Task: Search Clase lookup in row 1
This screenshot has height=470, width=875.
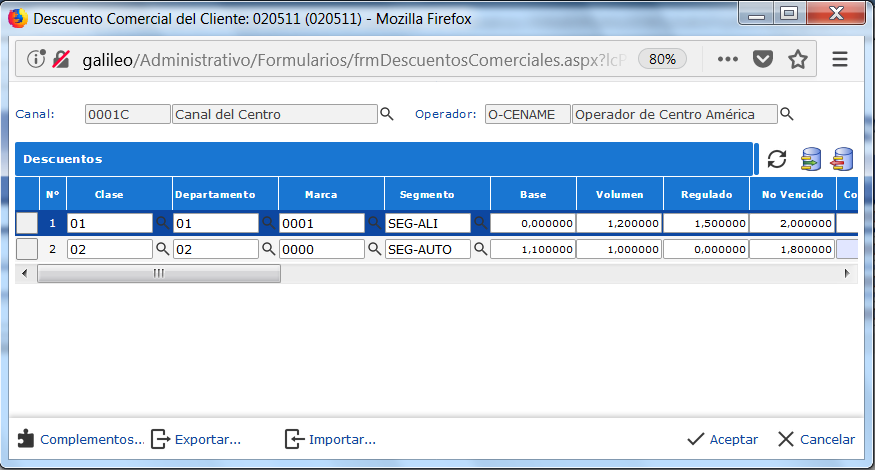Action: (162, 223)
